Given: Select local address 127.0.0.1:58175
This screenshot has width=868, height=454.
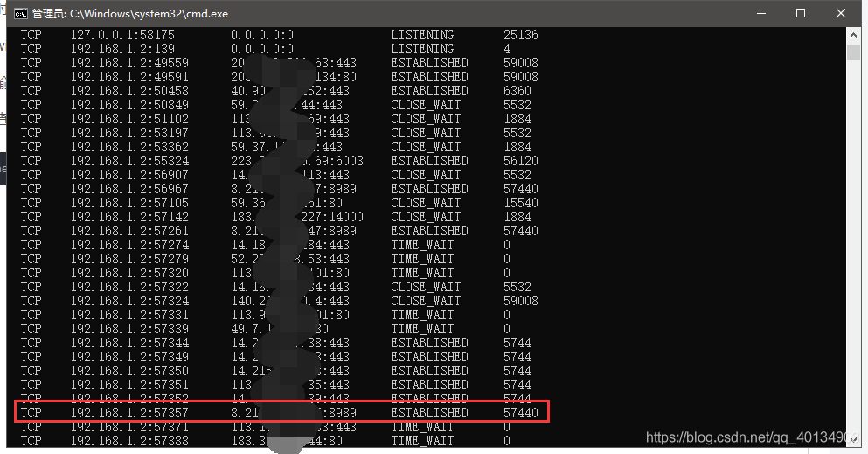Looking at the screenshot, I should (x=122, y=35).
